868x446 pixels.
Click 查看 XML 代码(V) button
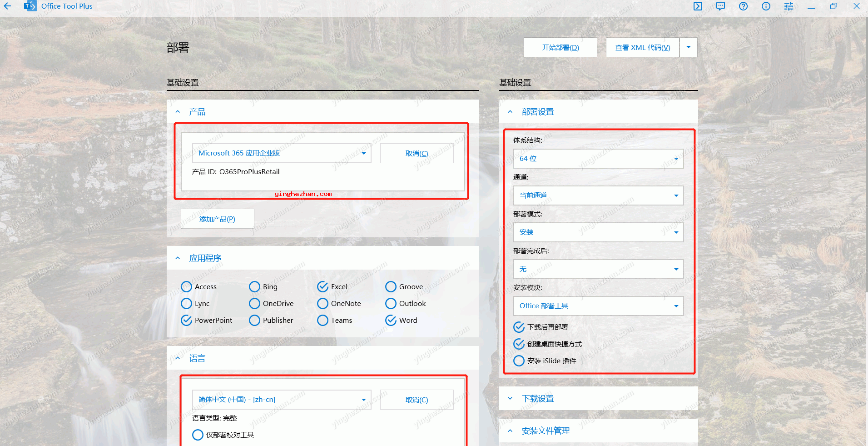pyautogui.click(x=643, y=47)
